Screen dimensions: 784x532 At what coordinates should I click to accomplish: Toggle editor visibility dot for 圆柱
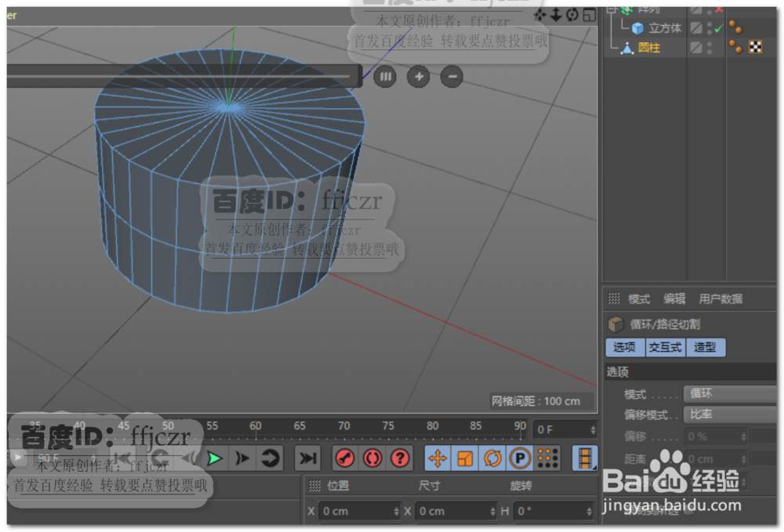click(x=710, y=44)
